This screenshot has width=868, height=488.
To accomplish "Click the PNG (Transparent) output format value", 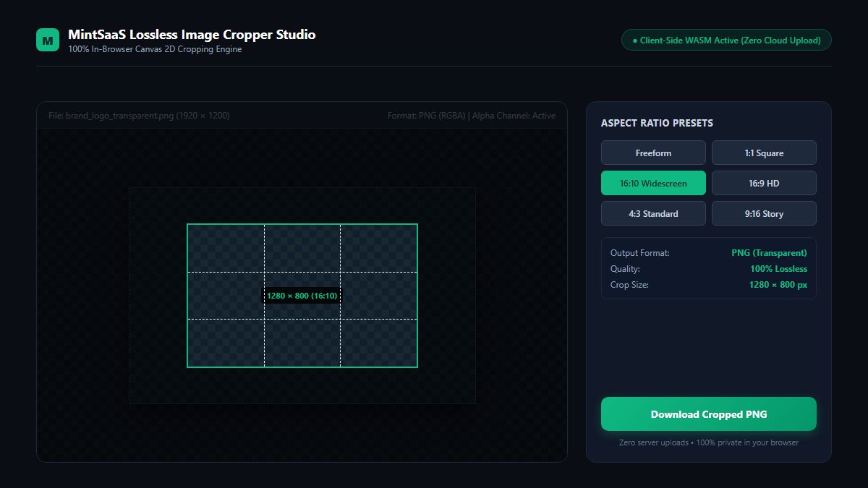I will pos(769,253).
